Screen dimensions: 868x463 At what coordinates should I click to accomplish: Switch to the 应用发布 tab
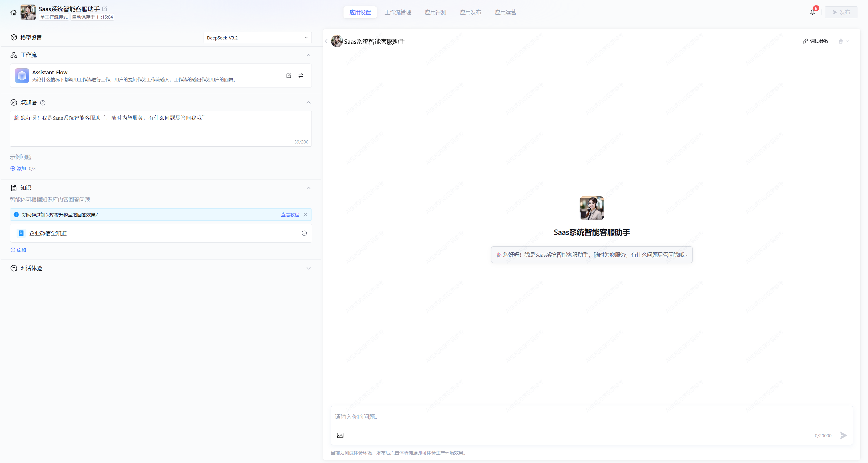[x=470, y=13]
